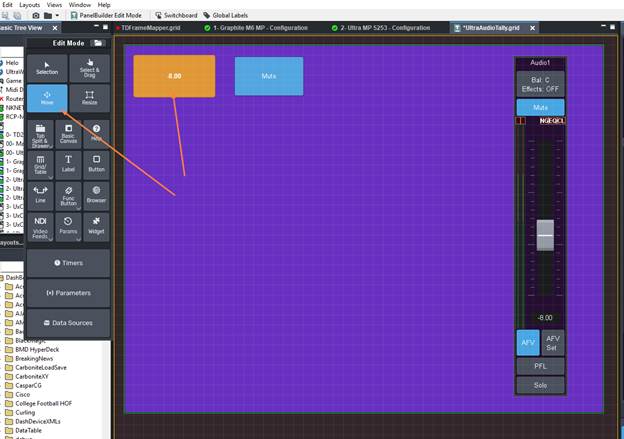Viewport: 624px width, 439px height.
Task: Toggle the Solo button
Action: pyautogui.click(x=540, y=385)
